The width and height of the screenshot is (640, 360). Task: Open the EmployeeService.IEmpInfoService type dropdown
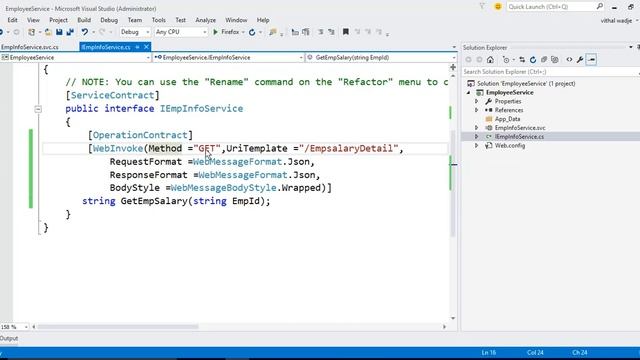point(228,58)
